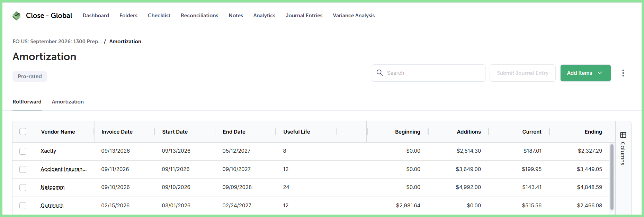The image size is (644, 217).
Task: Navigate to Reconciliations
Action: 199,16
